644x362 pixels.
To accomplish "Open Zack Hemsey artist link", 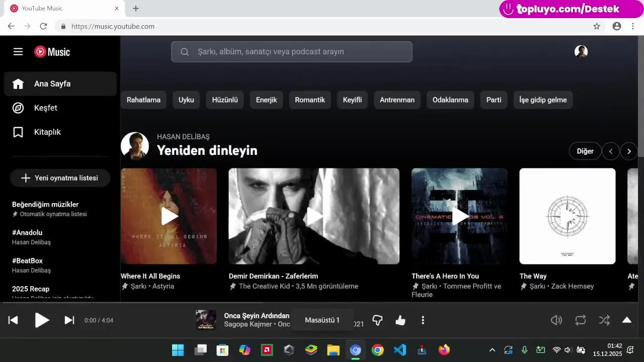I will click(x=573, y=286).
